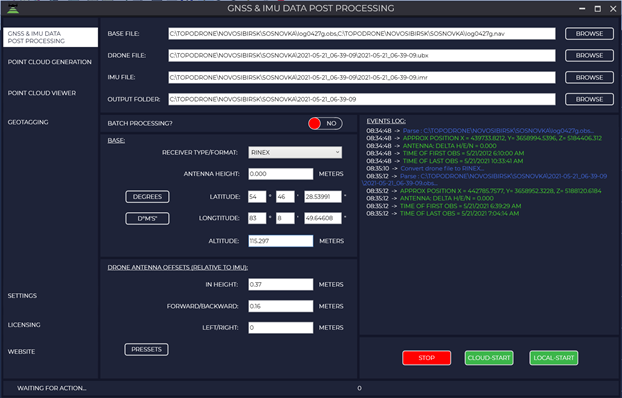Click the Altitude input field
622x398 pixels.
[280, 241]
